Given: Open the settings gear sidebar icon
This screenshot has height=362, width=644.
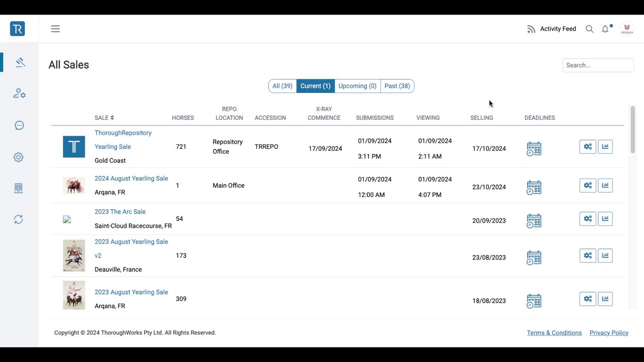Looking at the screenshot, I should [19, 157].
